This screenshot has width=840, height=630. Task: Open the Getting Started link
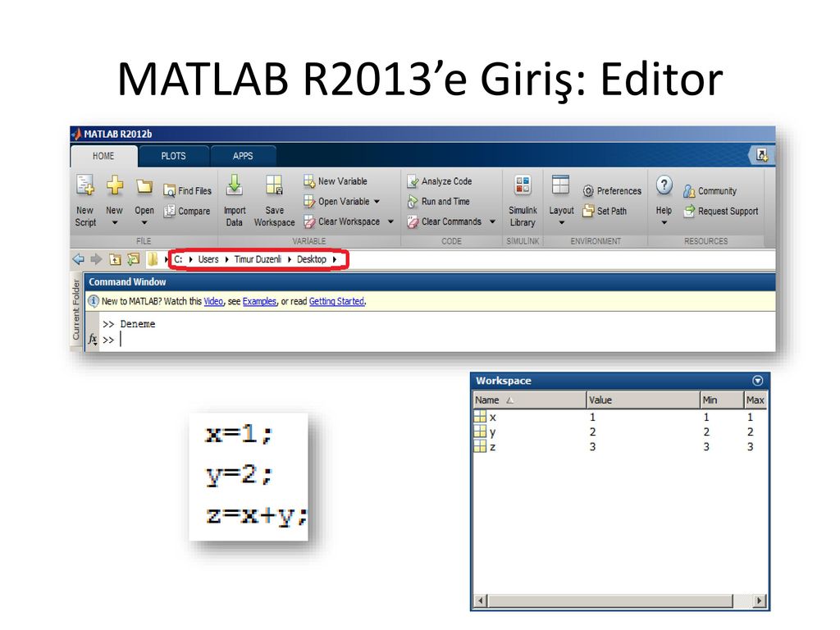[x=336, y=301]
